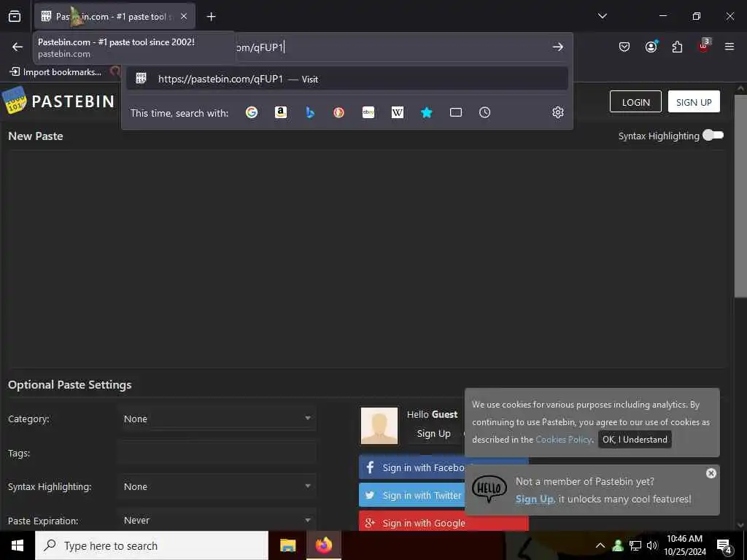Click the SIGN UP button
Viewport: 747px width, 560px height.
[694, 102]
